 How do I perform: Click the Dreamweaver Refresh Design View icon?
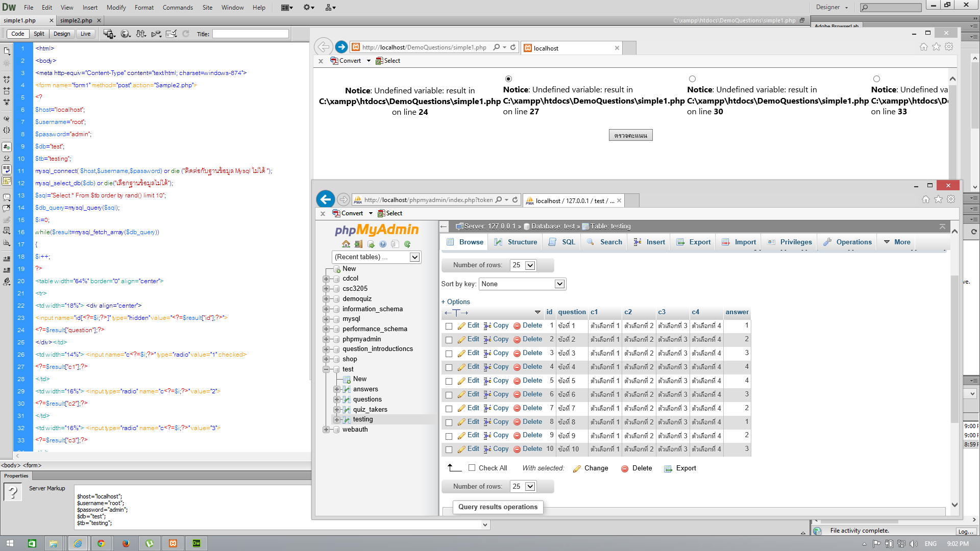tap(186, 34)
